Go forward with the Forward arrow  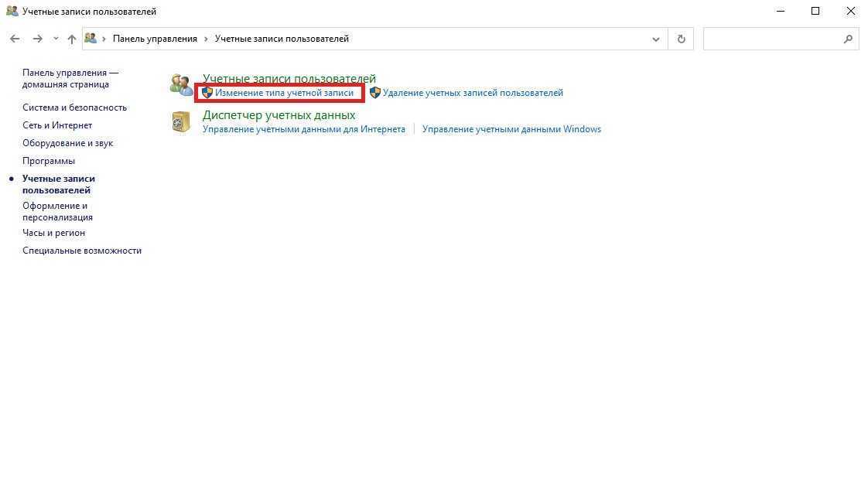[37, 39]
